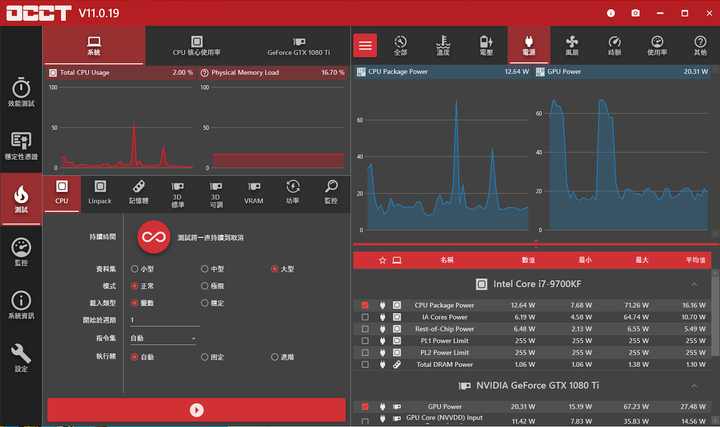
Task: Click the sensor table vertical scrollbar
Action: click(x=715, y=317)
